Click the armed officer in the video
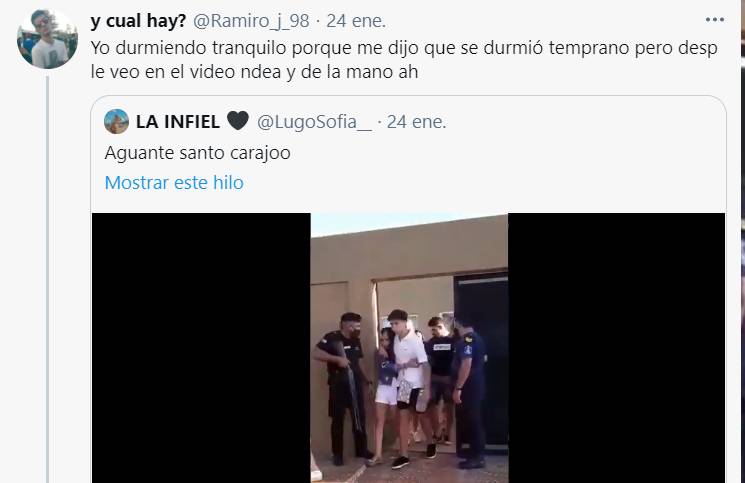The image size is (745, 483). (x=342, y=387)
